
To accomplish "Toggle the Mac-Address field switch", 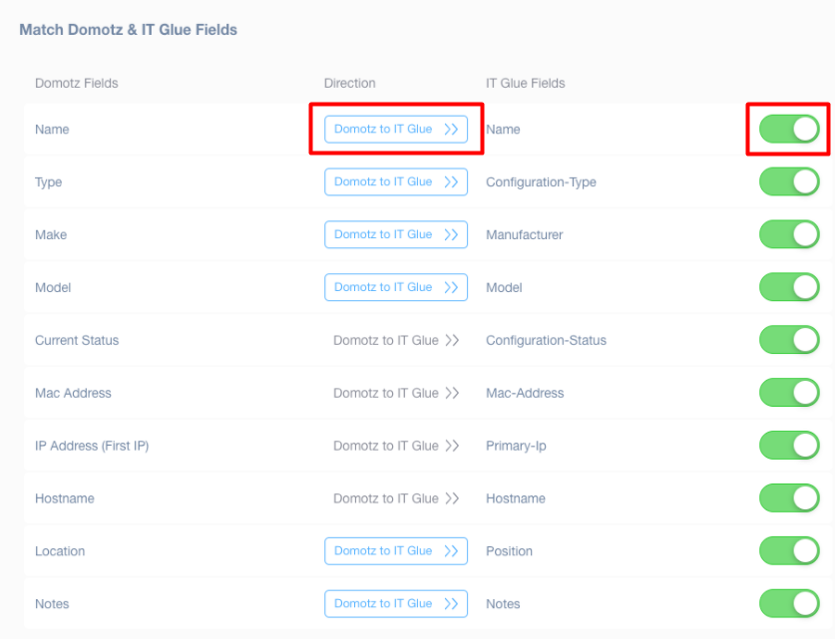I will coord(789,393).
